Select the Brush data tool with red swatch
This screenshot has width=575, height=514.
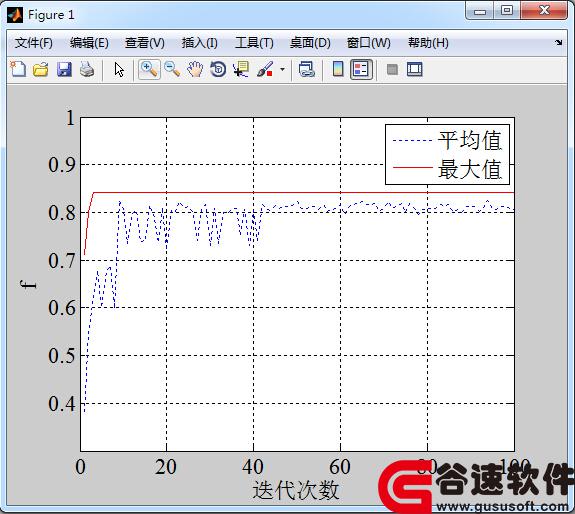pyautogui.click(x=265, y=69)
